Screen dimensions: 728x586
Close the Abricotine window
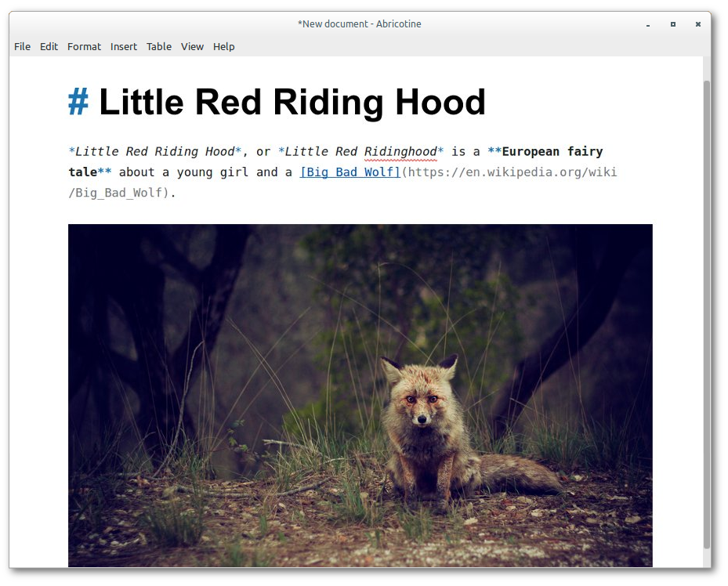pos(697,24)
